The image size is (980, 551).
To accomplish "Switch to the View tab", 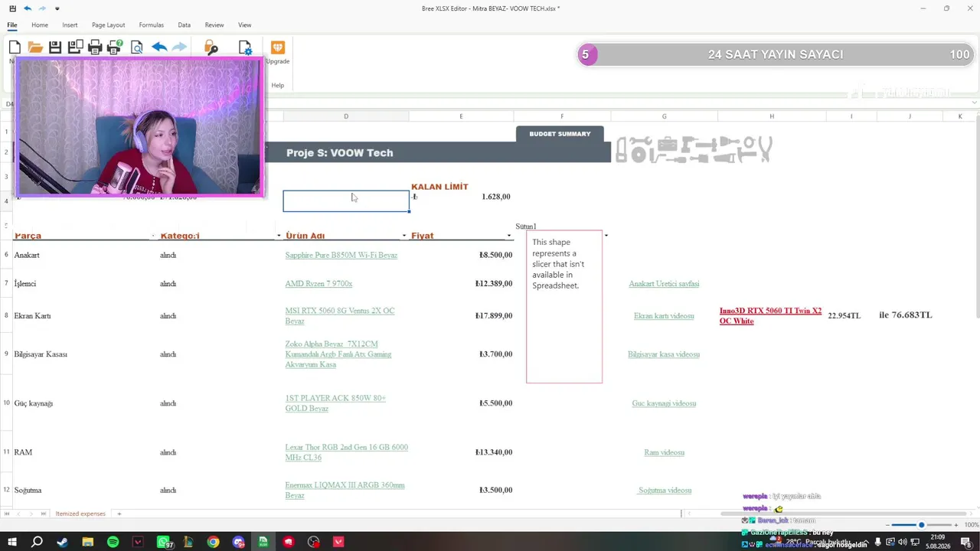I will coord(244,25).
